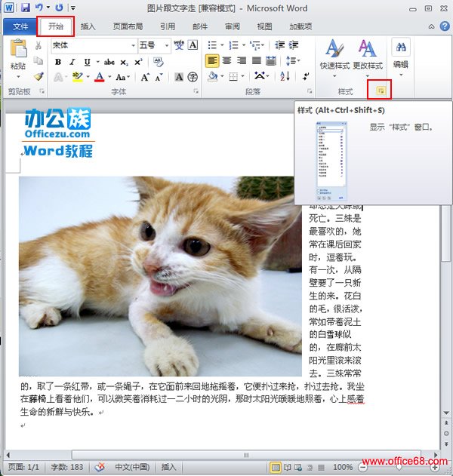Toggle underline formatting
This screenshot has height=476, width=453.
[x=87, y=62]
